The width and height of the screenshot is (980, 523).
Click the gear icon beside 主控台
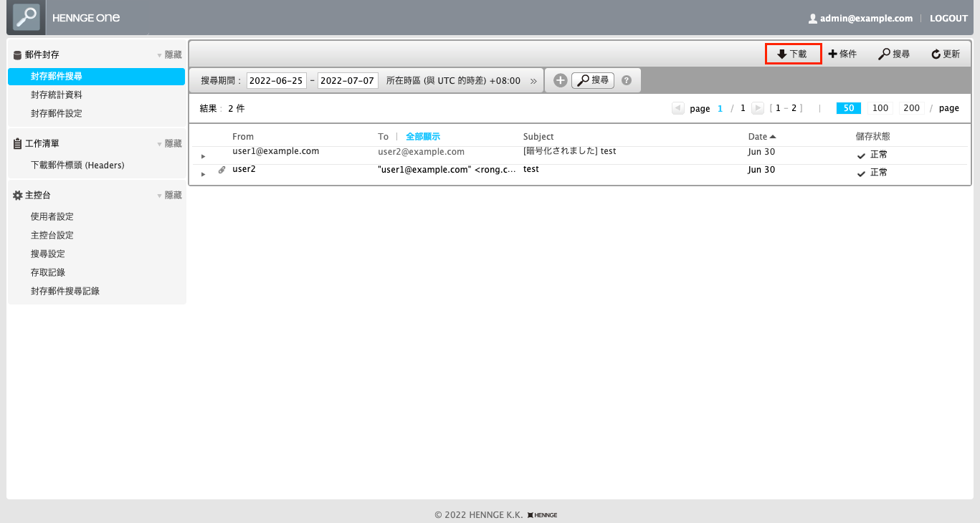click(x=18, y=195)
